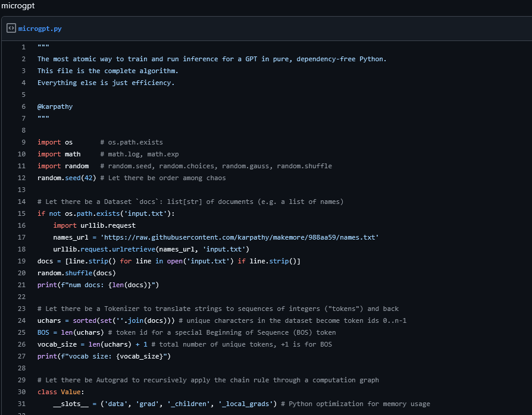This screenshot has height=415, width=532.
Task: Select line number 12 in the gutter
Action: click(x=22, y=178)
